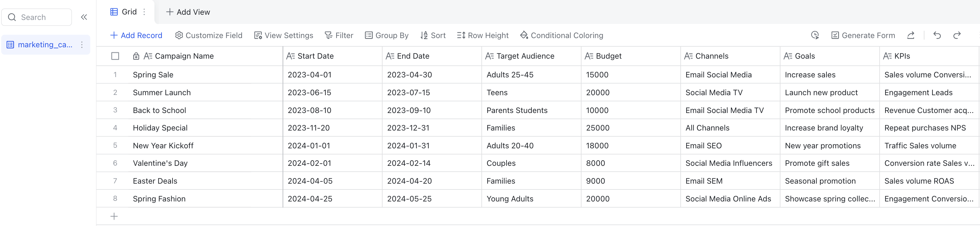The width and height of the screenshot is (980, 226).
Task: Click Generate Form button
Action: click(863, 35)
